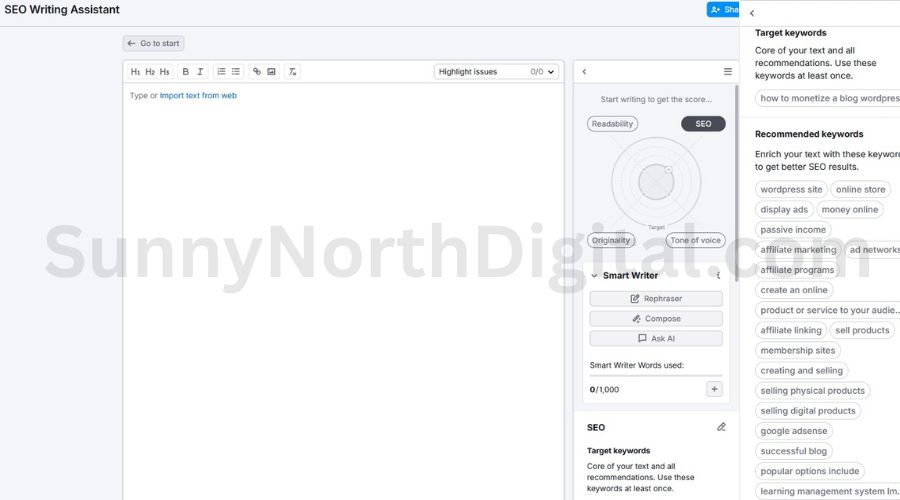This screenshot has height=500, width=900.
Task: Click the 'create an online' keyword chip
Action: tap(794, 290)
